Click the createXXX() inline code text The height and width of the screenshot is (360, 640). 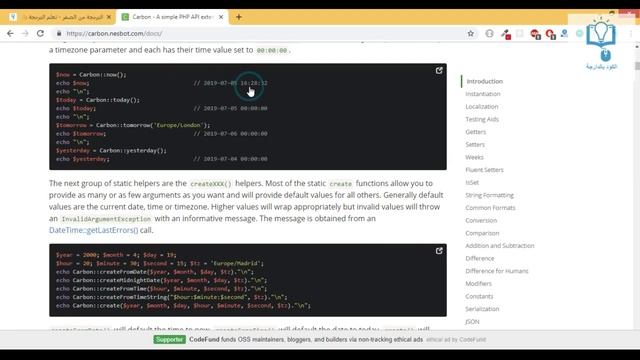[x=211, y=184]
